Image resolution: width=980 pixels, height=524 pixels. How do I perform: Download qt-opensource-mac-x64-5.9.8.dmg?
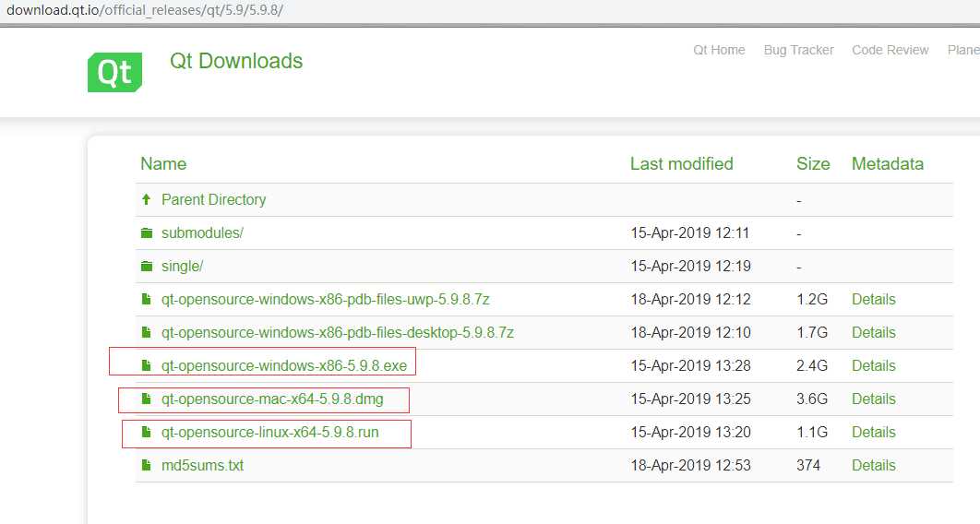point(272,399)
